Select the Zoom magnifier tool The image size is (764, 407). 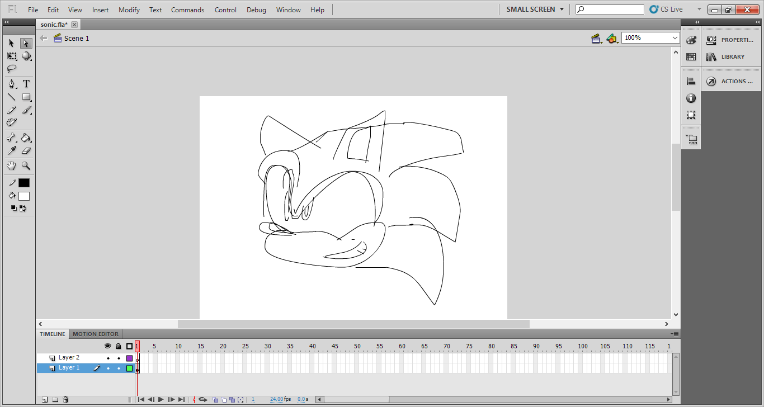point(26,166)
